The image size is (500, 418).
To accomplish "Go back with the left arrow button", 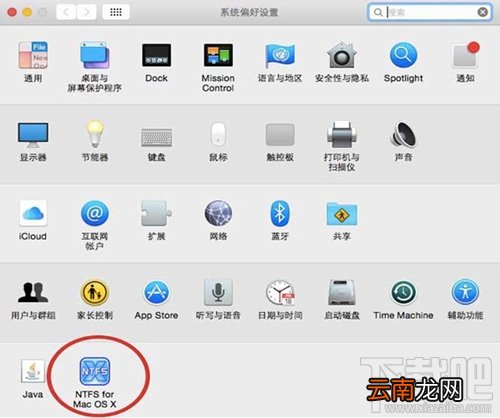I will [66, 13].
